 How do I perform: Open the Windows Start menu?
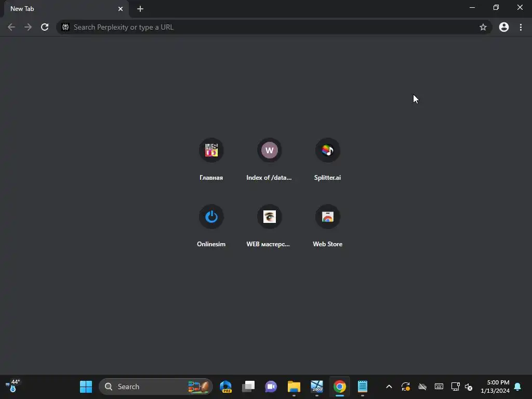(86, 387)
